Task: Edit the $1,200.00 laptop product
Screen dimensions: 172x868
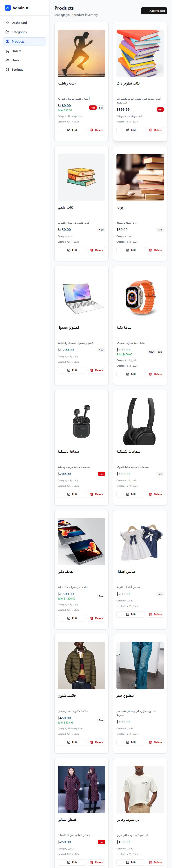Action: pyautogui.click(x=72, y=370)
